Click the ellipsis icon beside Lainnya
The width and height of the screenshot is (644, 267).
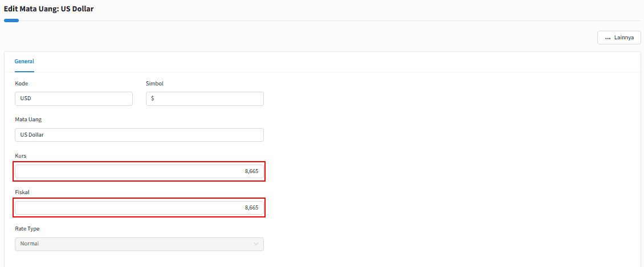(608, 38)
